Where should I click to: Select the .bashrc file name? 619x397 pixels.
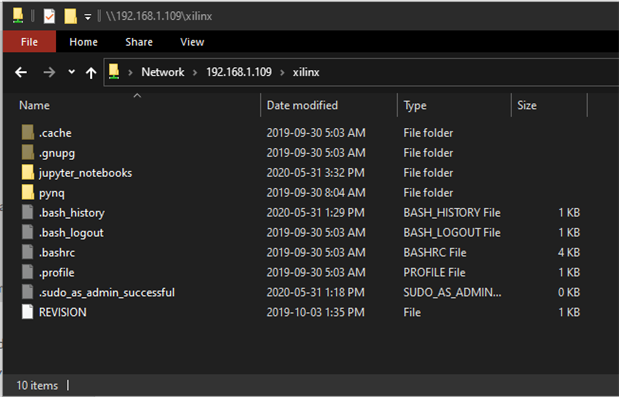pyautogui.click(x=57, y=253)
